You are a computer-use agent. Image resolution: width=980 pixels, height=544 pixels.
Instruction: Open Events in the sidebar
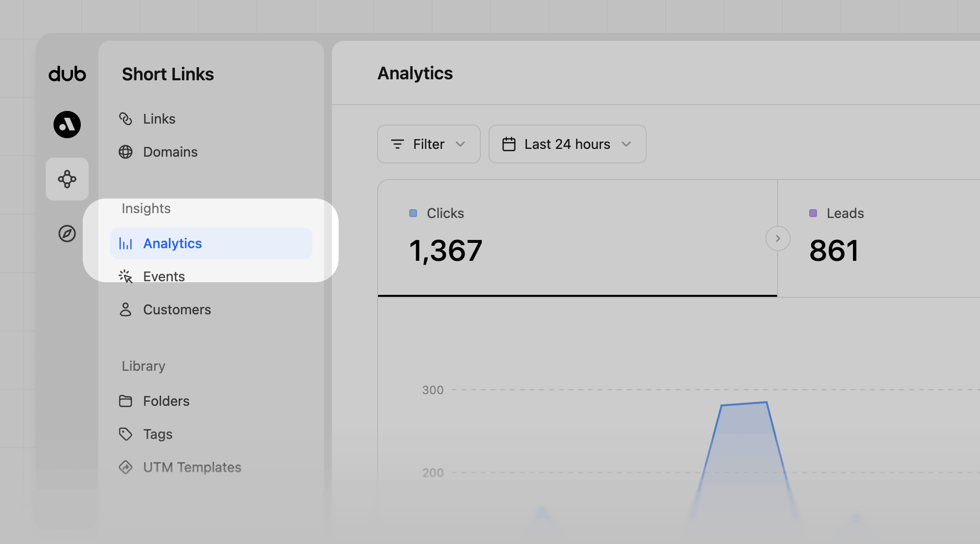(x=211, y=276)
